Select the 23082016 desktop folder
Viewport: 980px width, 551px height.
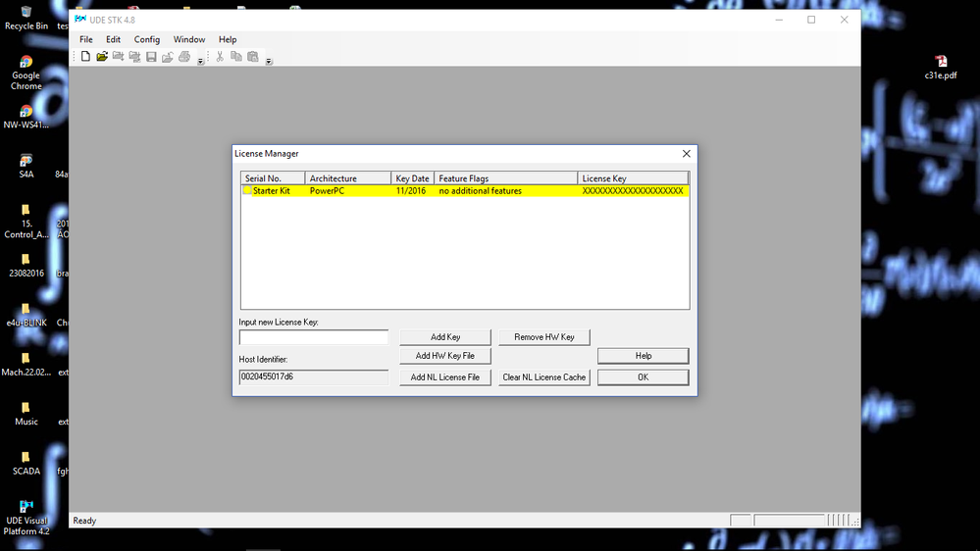click(x=26, y=266)
